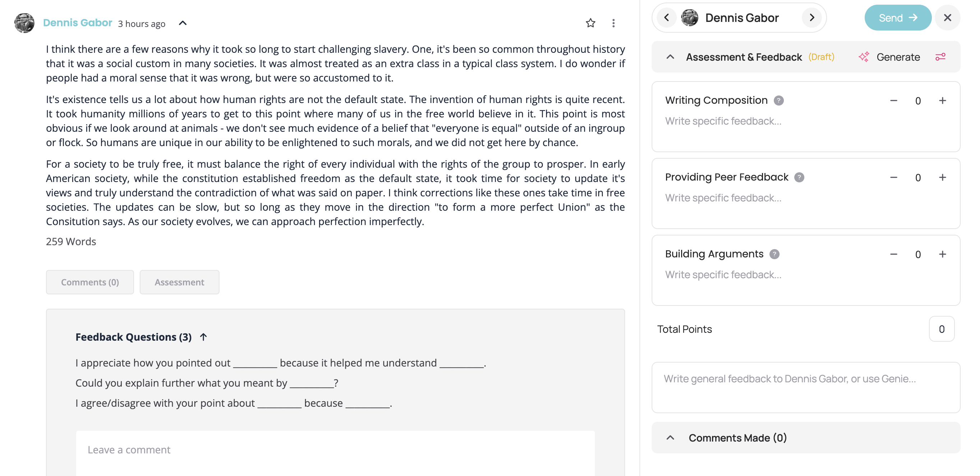980x476 pixels.
Task: Click the Providing Peer Feedback help icon
Action: (799, 177)
